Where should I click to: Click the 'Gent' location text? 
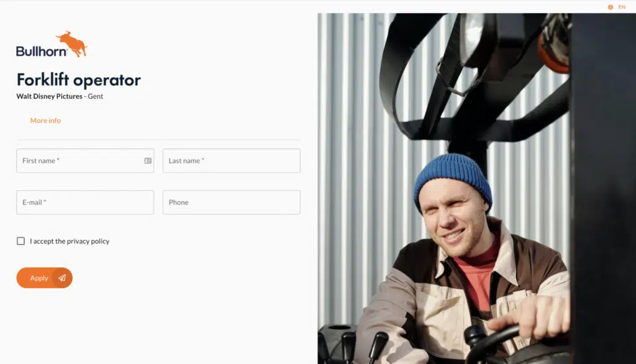[x=95, y=96]
